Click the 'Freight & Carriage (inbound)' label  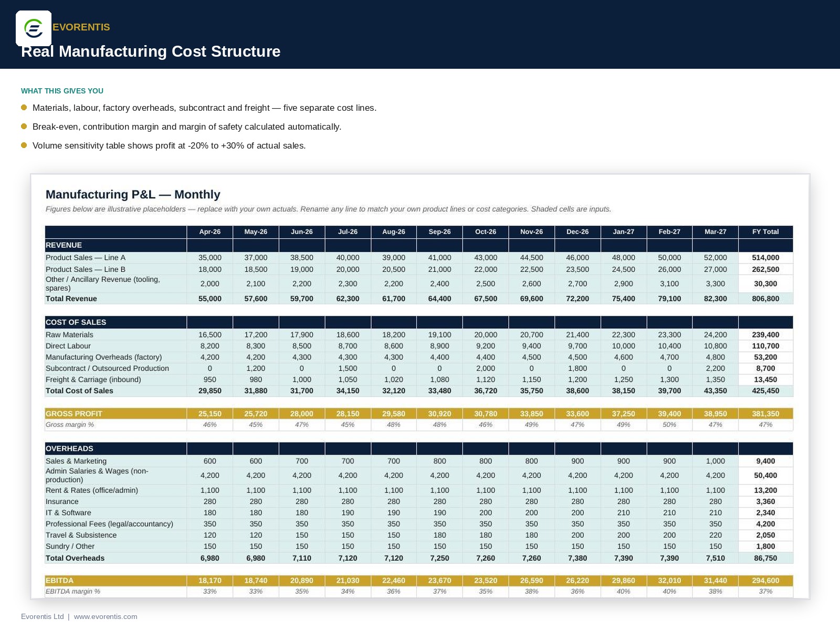coord(93,380)
